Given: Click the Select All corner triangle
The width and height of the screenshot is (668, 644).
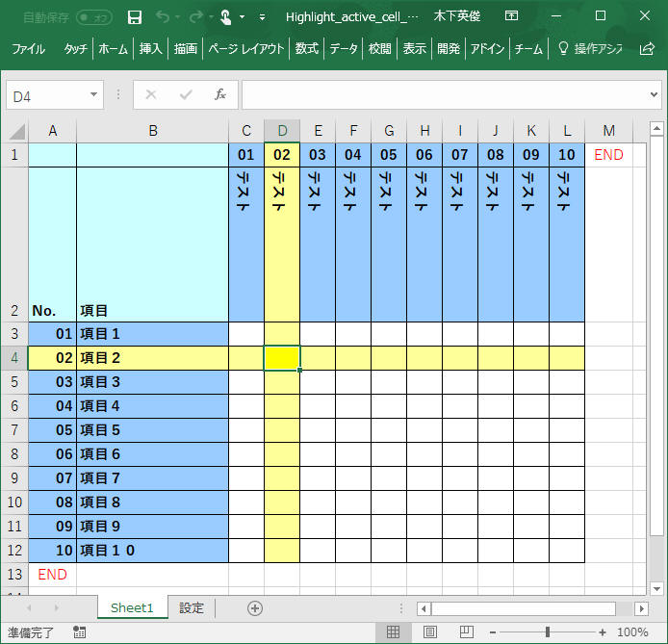Looking at the screenshot, I should (x=17, y=131).
